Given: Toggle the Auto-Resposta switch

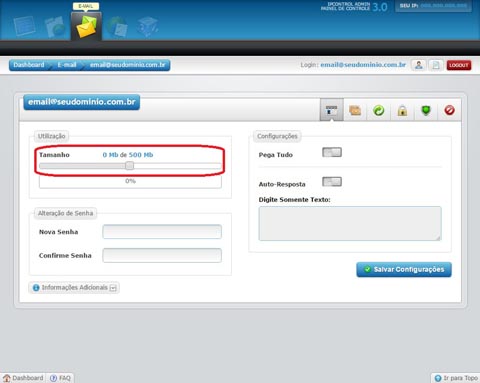Looking at the screenshot, I should pos(332,182).
